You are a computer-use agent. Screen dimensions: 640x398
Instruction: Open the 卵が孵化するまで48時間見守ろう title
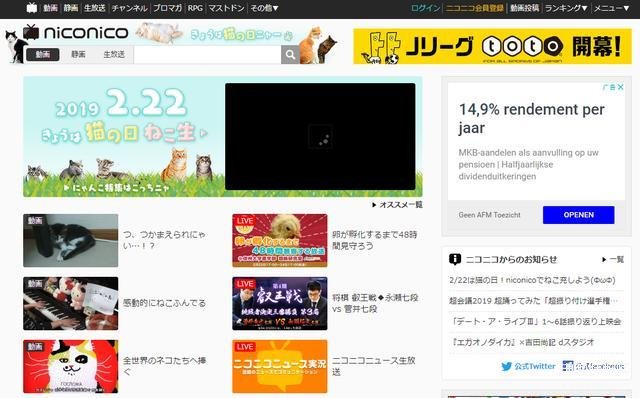[x=375, y=240]
